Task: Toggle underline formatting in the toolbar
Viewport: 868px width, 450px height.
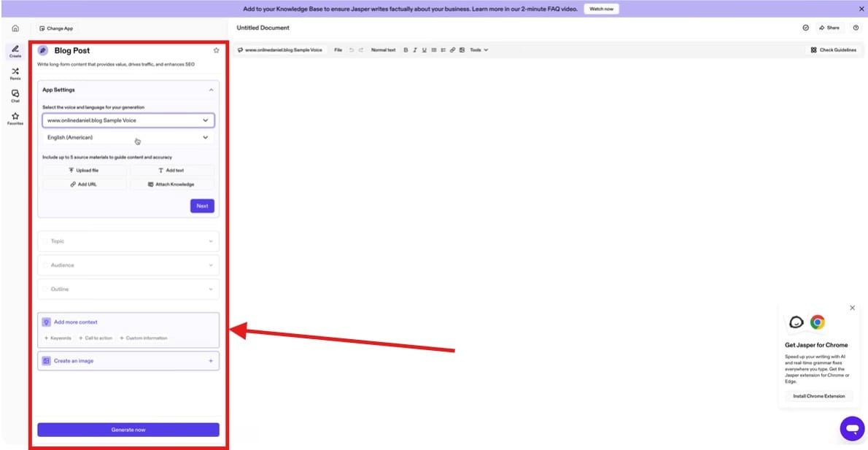Action: tap(424, 50)
